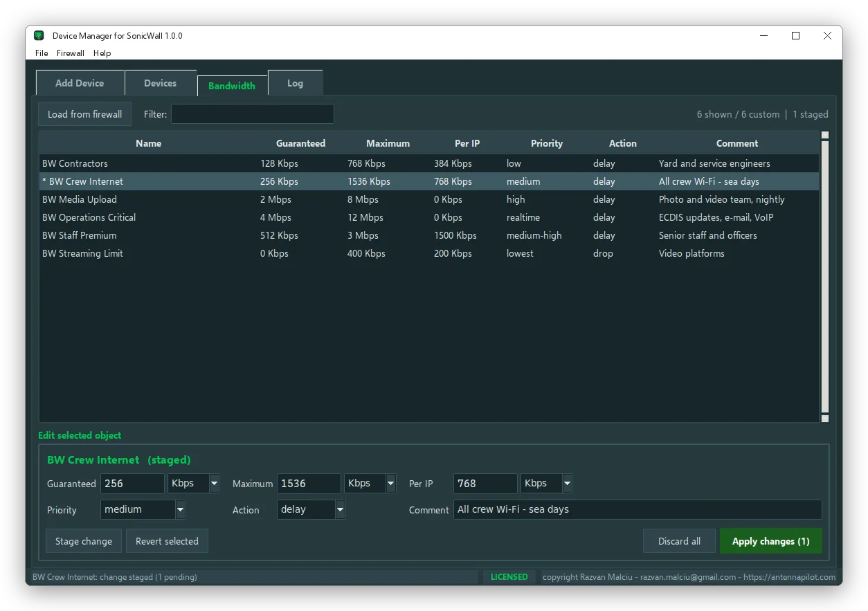Focus the Filter text field
The width and height of the screenshot is (868, 611).
(x=253, y=114)
